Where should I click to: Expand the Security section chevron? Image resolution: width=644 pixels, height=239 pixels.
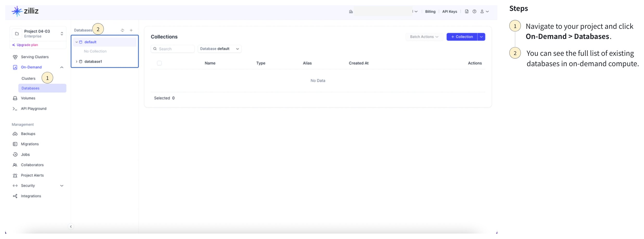62,186
